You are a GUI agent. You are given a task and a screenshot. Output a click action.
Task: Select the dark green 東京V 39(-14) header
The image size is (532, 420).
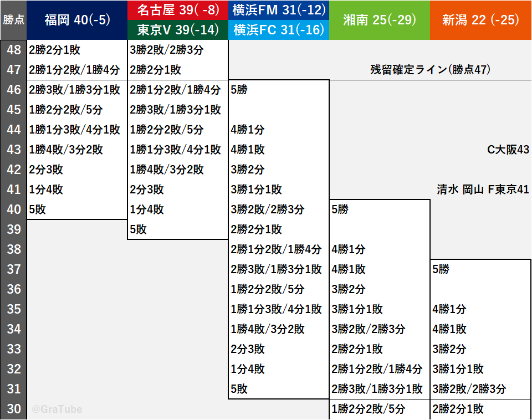[x=177, y=30]
